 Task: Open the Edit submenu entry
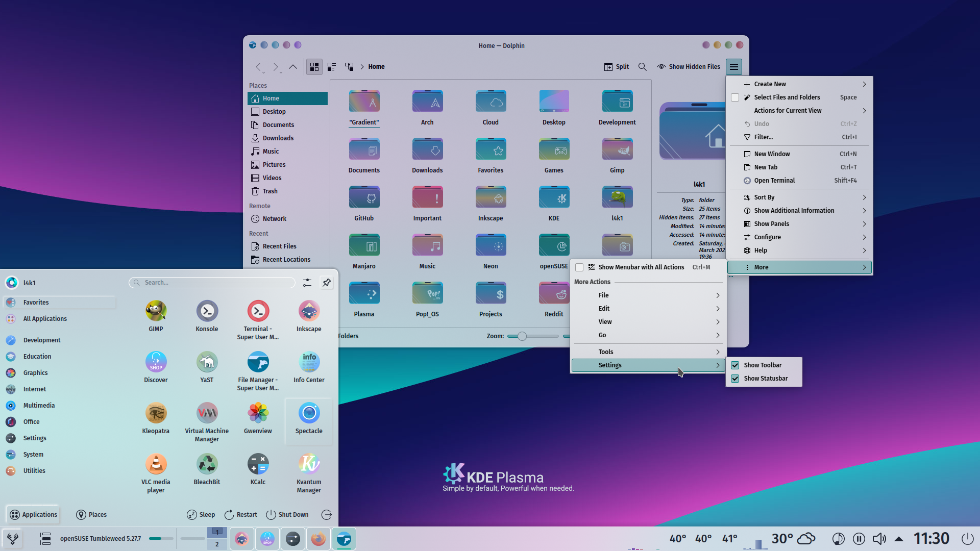(648, 309)
